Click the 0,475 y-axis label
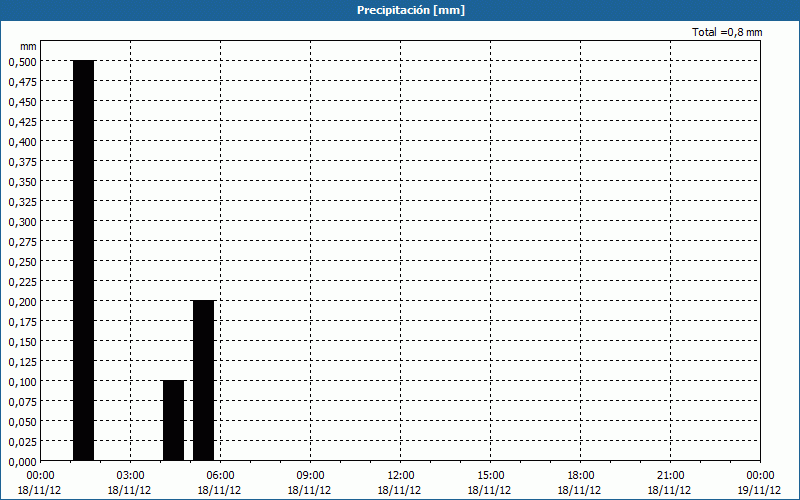800x500 pixels. (x=23, y=82)
